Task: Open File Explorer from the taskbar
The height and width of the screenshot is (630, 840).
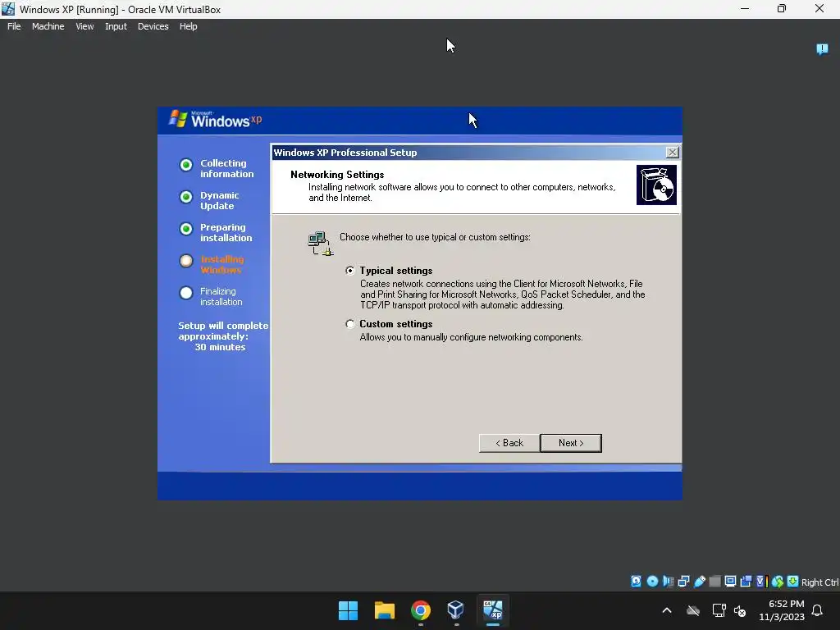Action: (385, 610)
